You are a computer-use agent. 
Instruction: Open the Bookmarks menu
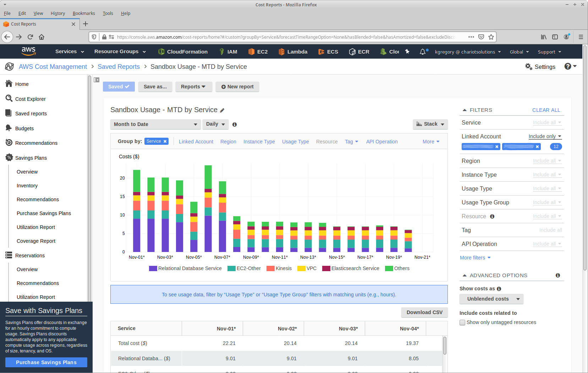(84, 13)
